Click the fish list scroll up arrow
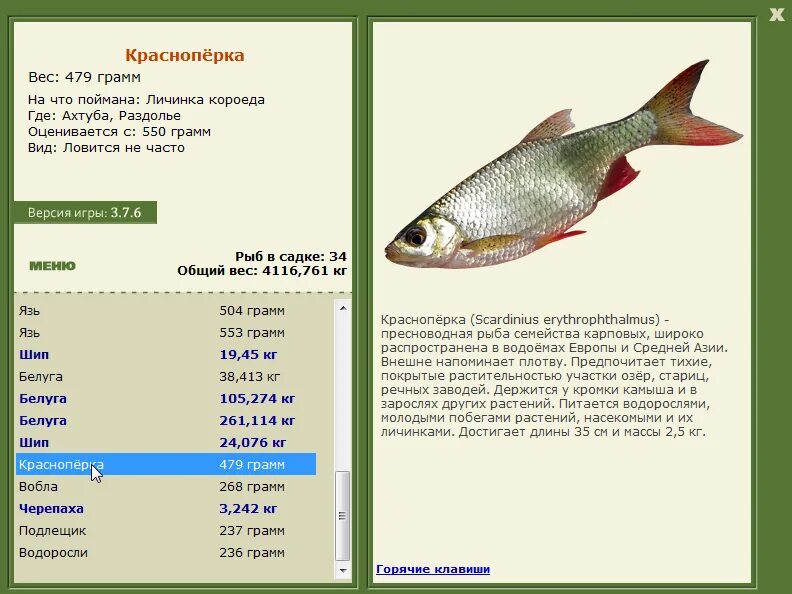792x594 pixels. [x=343, y=308]
